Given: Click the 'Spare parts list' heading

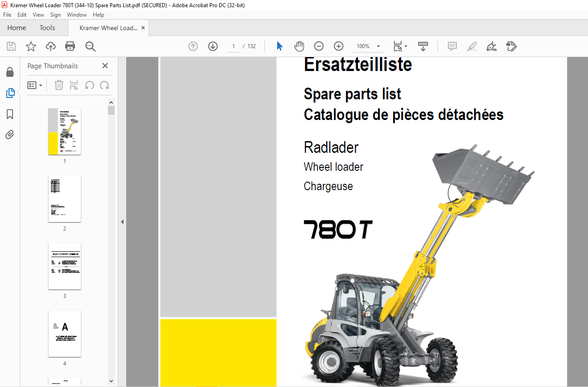Looking at the screenshot, I should pyautogui.click(x=352, y=94).
